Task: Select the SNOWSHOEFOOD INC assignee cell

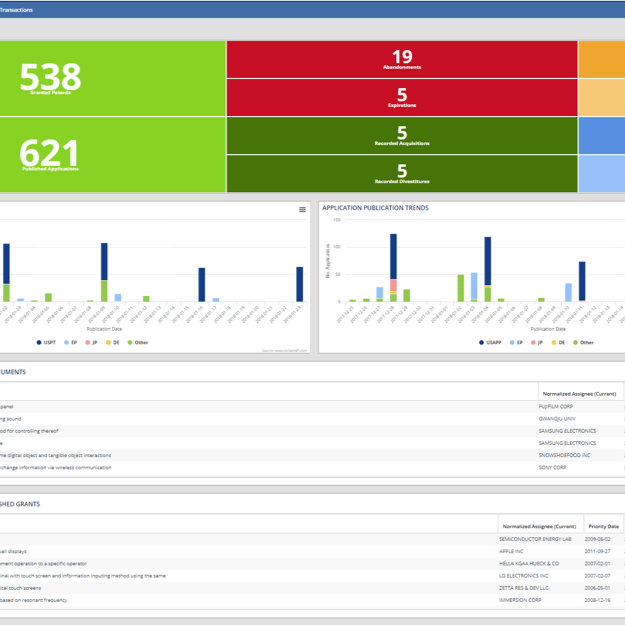Action: (564, 455)
